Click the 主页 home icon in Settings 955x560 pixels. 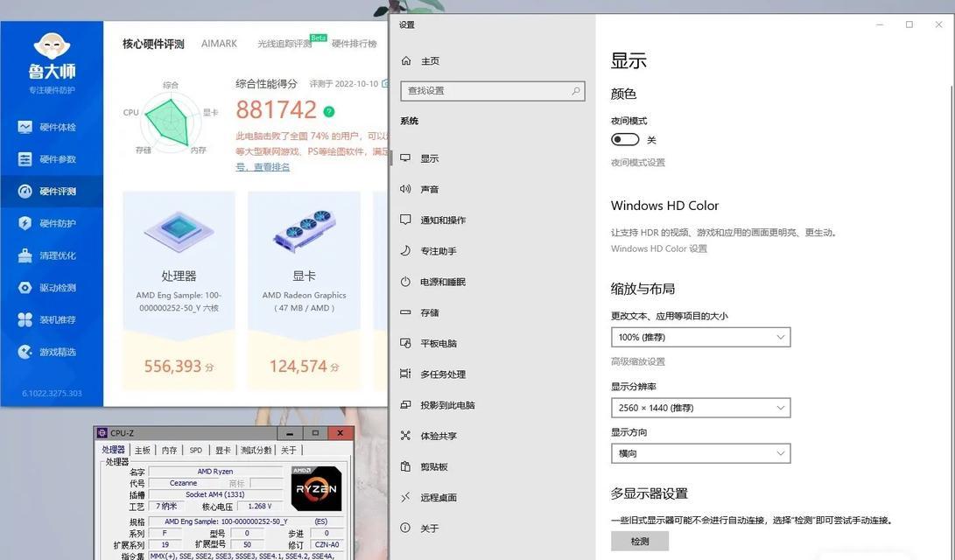(406, 61)
